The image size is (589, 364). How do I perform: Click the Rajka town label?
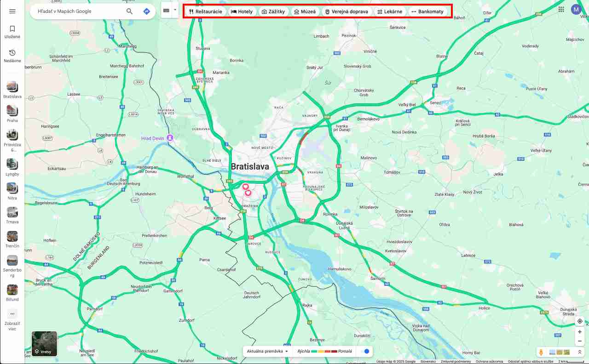308,305
